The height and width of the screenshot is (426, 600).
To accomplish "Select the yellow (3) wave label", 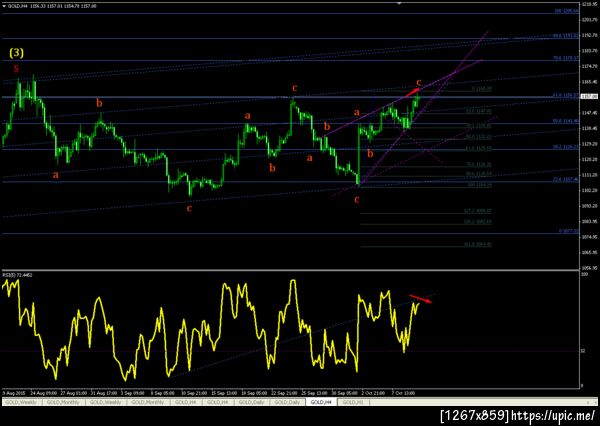I will 16,52.
